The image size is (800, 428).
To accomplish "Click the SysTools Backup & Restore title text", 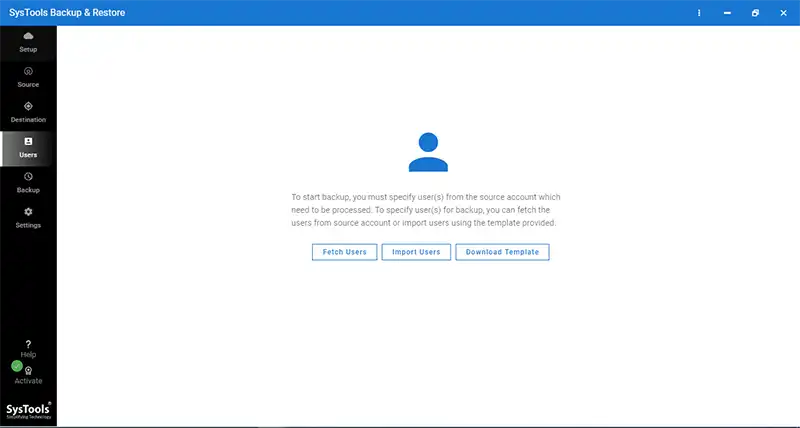I will 67,13.
